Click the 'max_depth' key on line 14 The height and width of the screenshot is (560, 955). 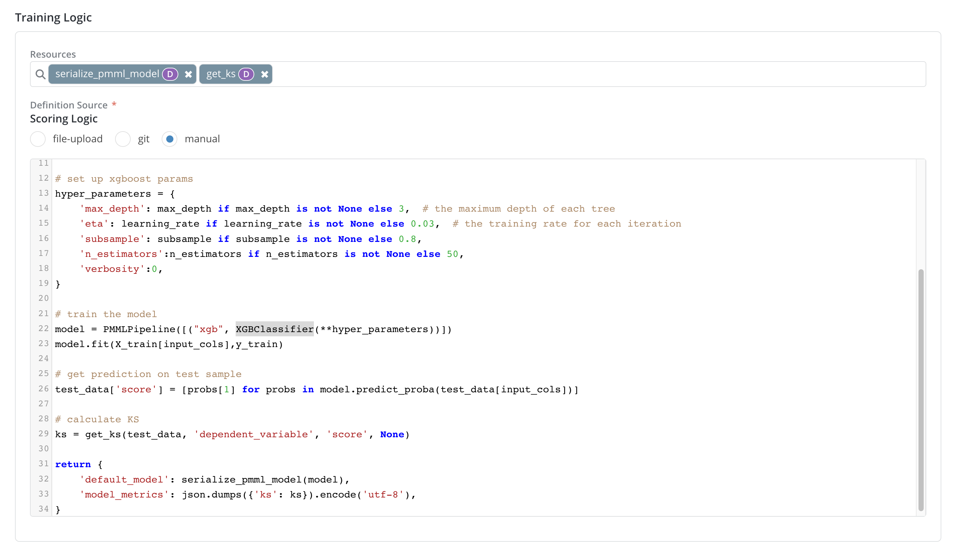(112, 209)
